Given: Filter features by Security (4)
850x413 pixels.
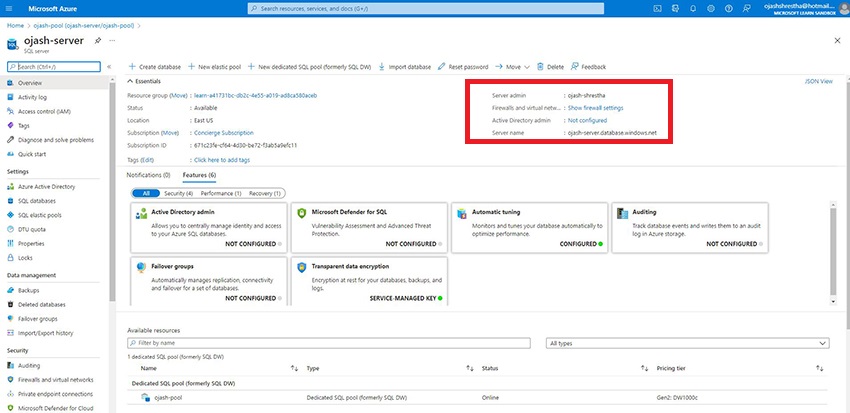Looking at the screenshot, I should coord(179,193).
